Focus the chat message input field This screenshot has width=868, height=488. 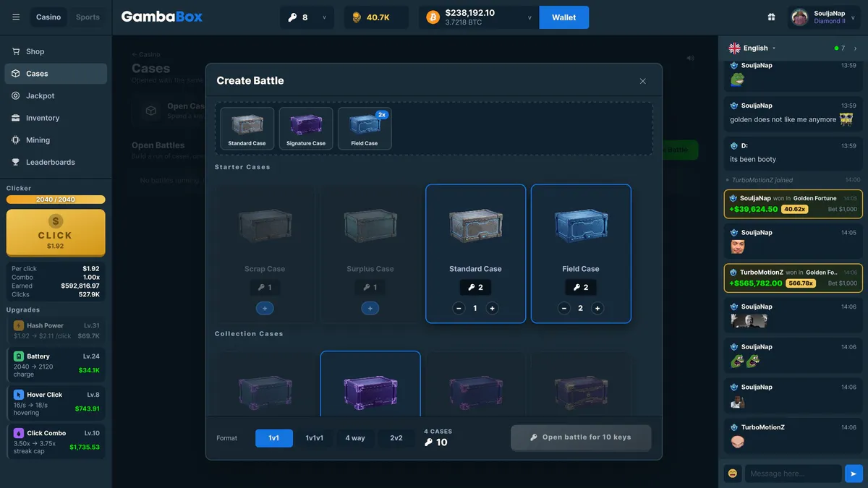(x=793, y=474)
